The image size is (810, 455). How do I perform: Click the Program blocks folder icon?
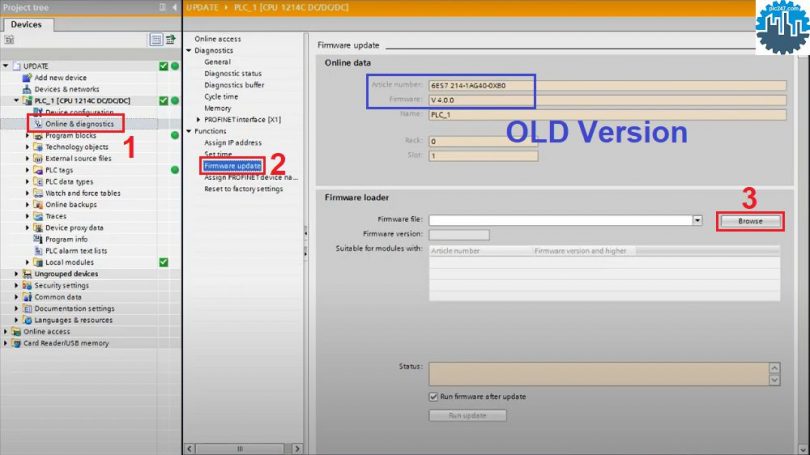[38, 135]
